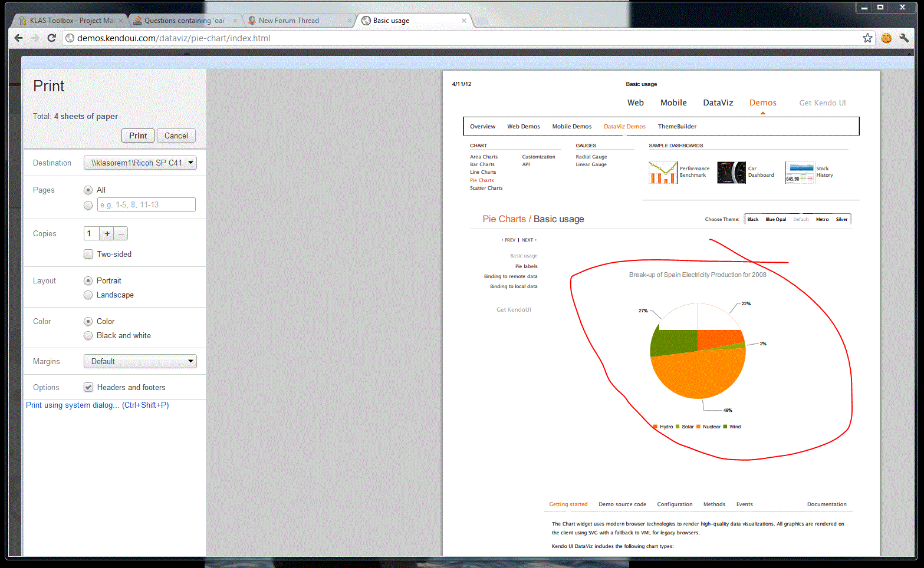Viewport: 924px width, 568px height.
Task: Click the page range input field
Action: [146, 204]
